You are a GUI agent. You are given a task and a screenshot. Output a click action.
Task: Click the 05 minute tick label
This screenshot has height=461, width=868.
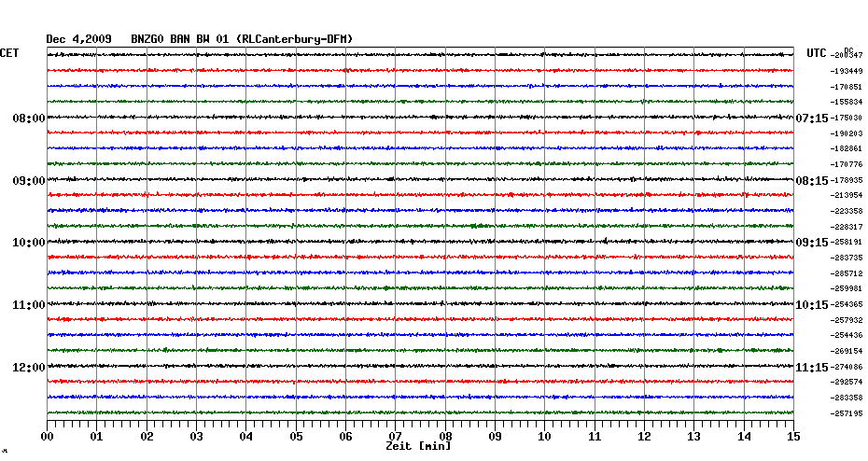pos(296,436)
